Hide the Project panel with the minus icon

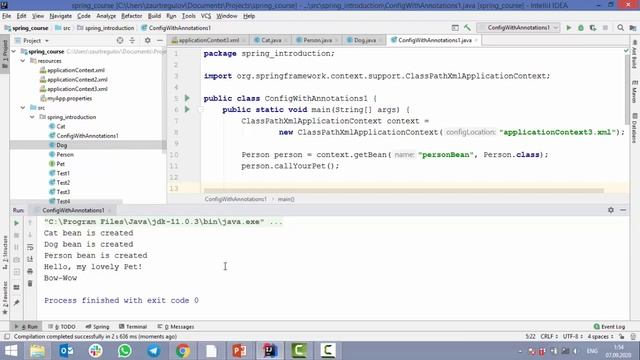click(160, 40)
